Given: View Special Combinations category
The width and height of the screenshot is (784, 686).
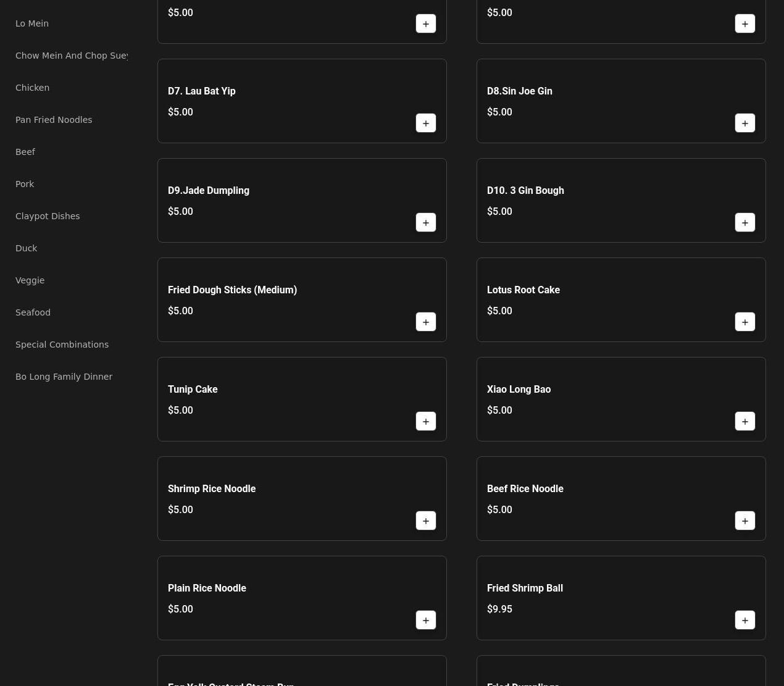Looking at the screenshot, I should [62, 345].
